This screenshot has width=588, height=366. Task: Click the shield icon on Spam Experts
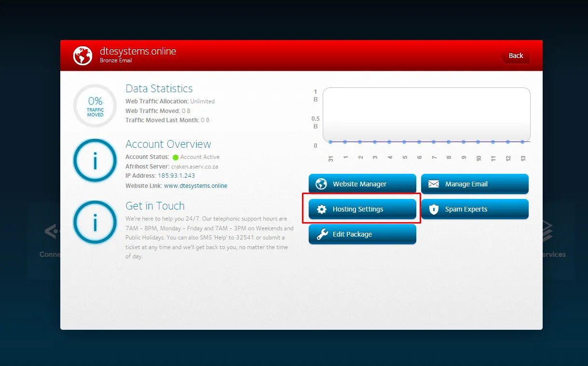(434, 209)
